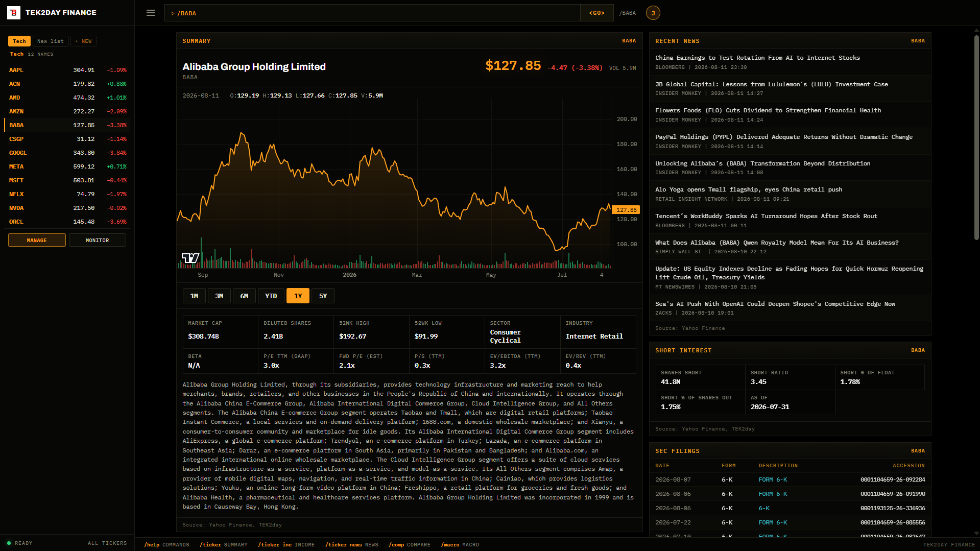
Task: Select GOOGL in watchlist
Action: [67, 153]
